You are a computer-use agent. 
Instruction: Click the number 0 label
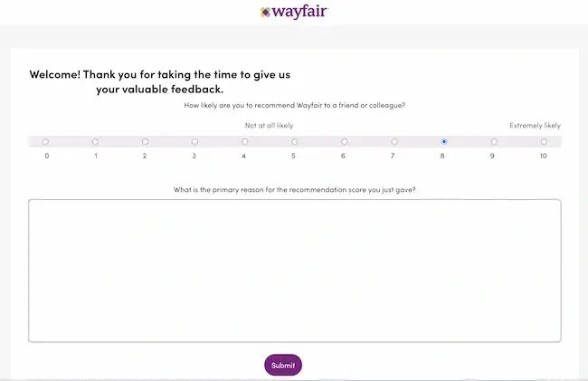47,156
